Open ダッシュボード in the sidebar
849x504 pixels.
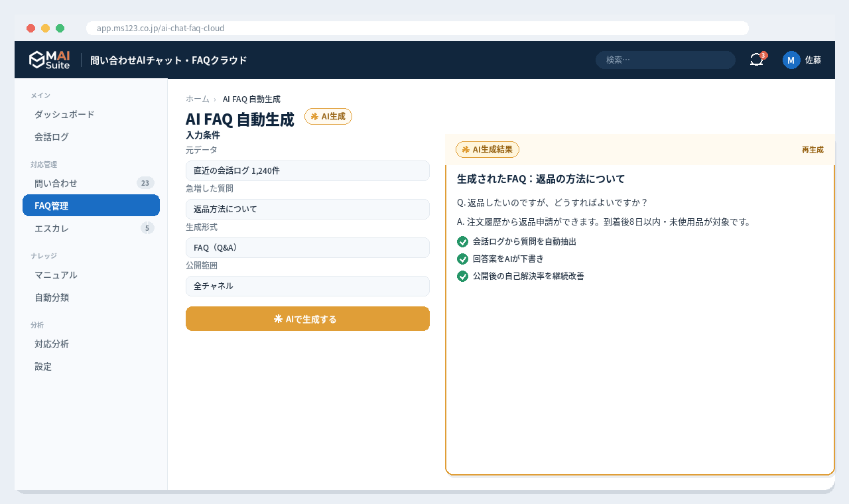(91, 114)
